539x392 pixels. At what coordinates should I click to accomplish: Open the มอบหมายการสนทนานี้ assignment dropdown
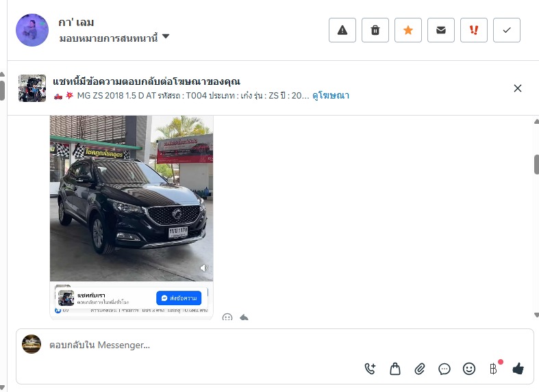click(114, 38)
